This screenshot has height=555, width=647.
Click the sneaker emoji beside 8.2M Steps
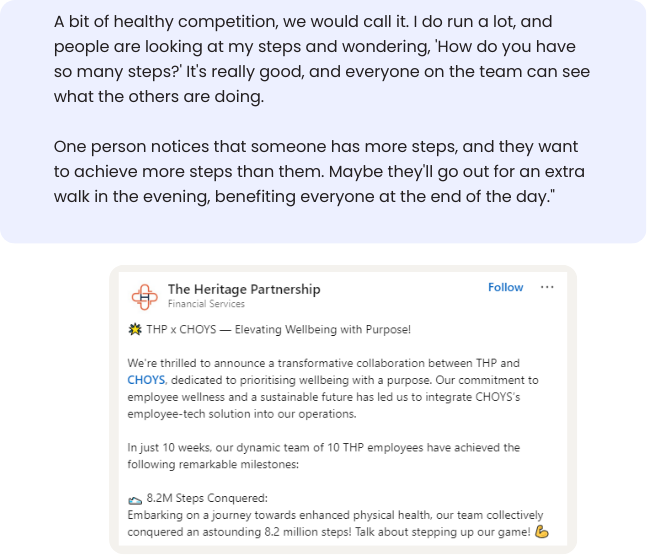coord(135,499)
